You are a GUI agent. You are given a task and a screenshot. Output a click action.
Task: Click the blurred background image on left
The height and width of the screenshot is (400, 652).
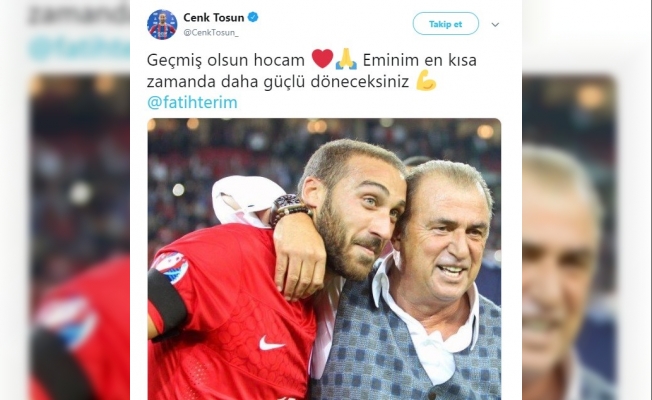click(79, 237)
